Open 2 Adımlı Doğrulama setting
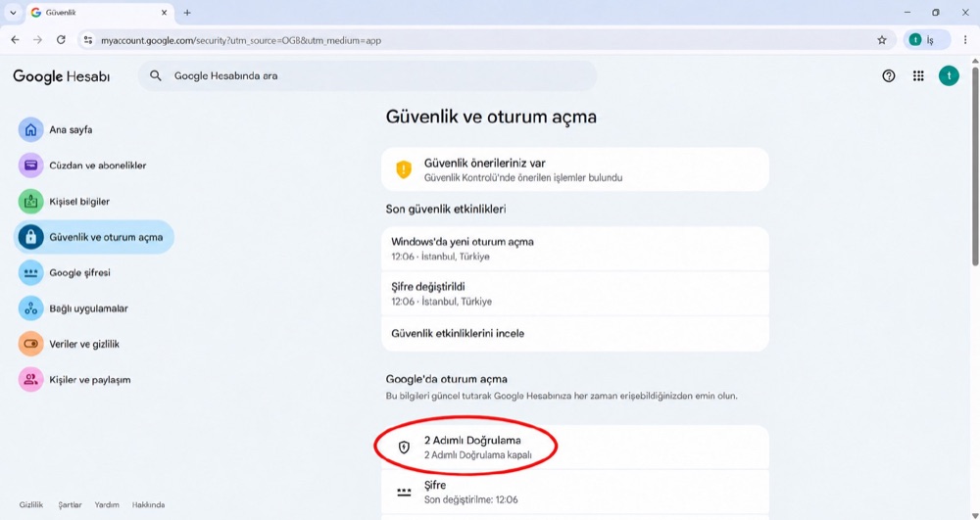The height and width of the screenshot is (520, 980). coord(575,447)
